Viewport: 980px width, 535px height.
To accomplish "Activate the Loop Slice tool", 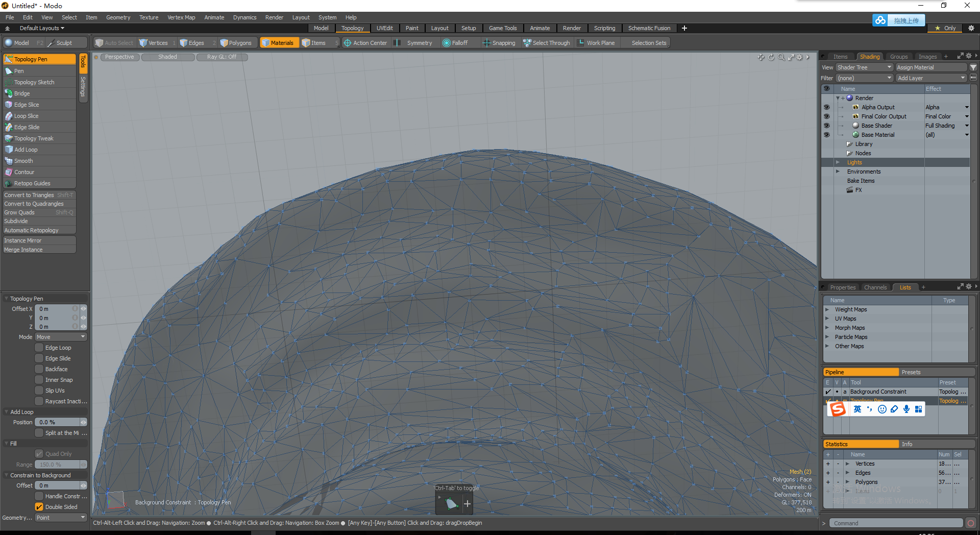I will click(26, 116).
